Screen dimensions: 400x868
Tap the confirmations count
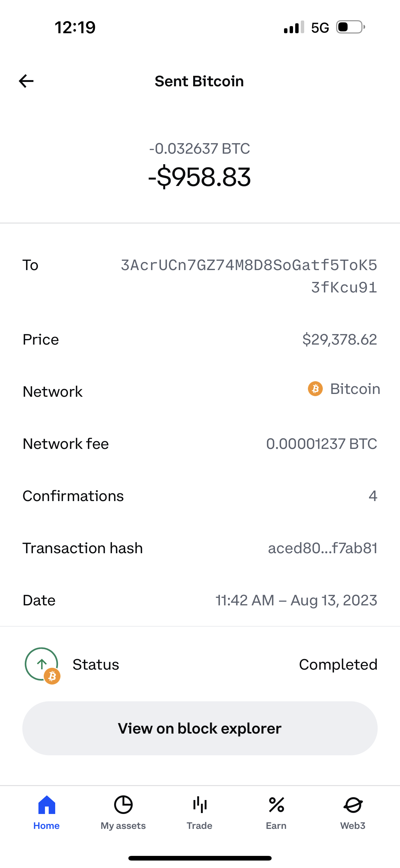coord(373,496)
